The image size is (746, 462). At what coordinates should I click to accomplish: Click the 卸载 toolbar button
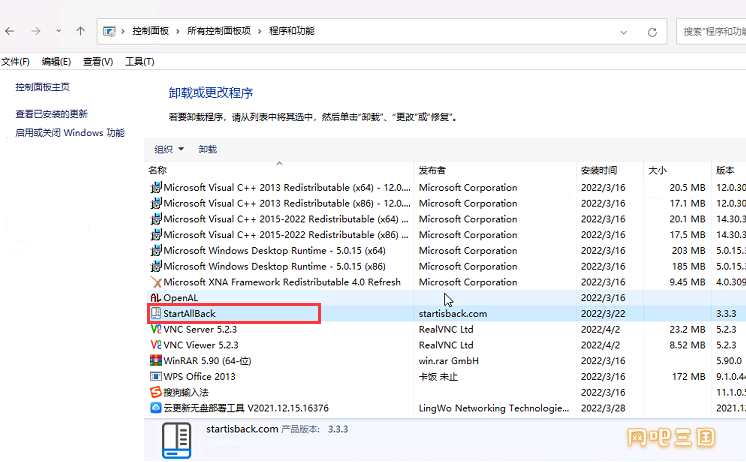coord(207,149)
